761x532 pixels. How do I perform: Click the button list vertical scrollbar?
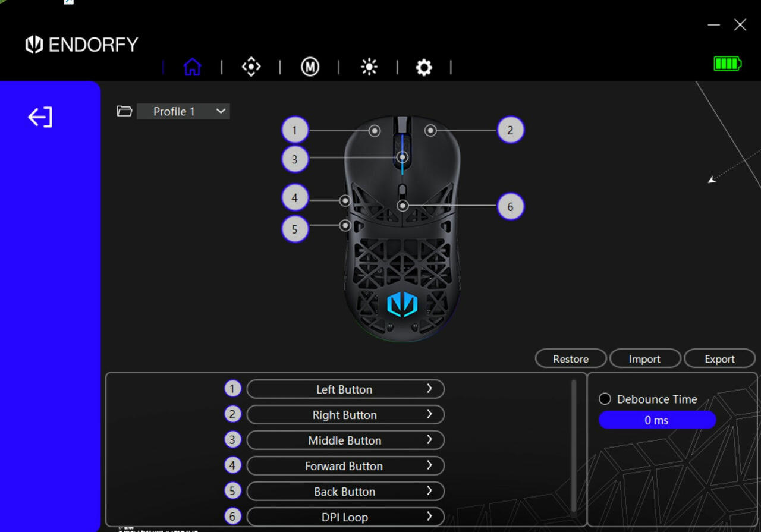(x=573, y=446)
